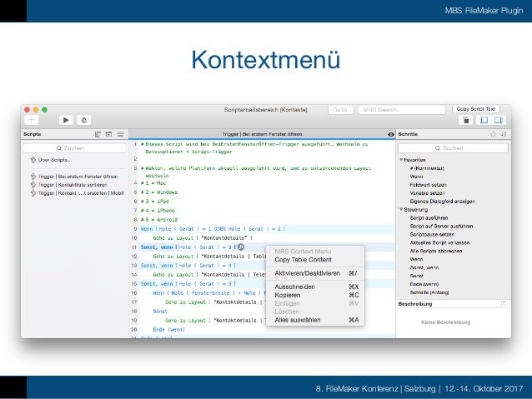Viewport: 532px width, 399px height.
Task: Select Schleife (Anfang) step
Action: (429, 292)
